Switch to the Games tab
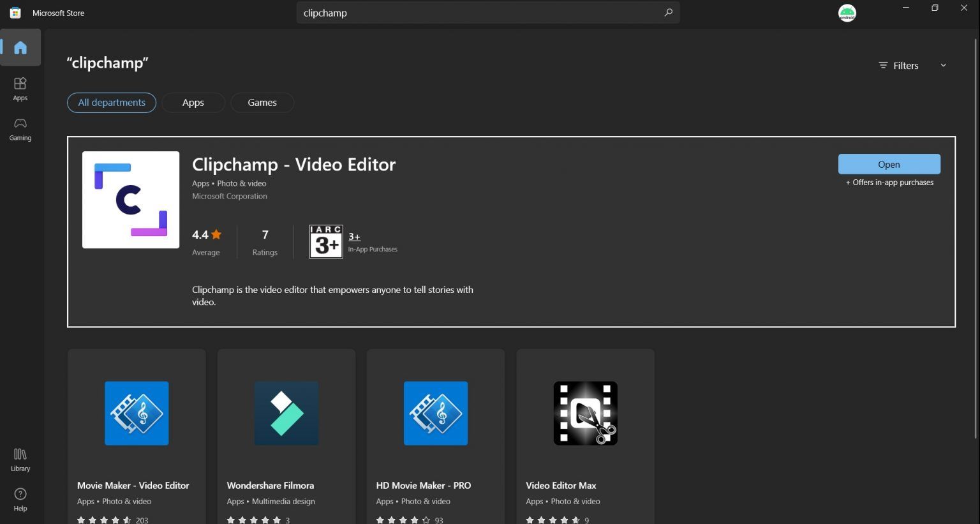The width and height of the screenshot is (980, 524). coord(262,102)
